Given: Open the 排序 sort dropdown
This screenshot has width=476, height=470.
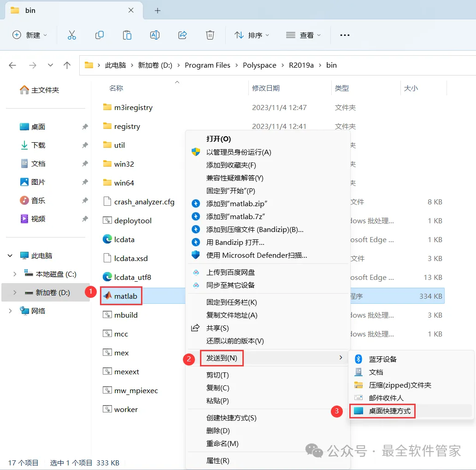Looking at the screenshot, I should click(252, 35).
